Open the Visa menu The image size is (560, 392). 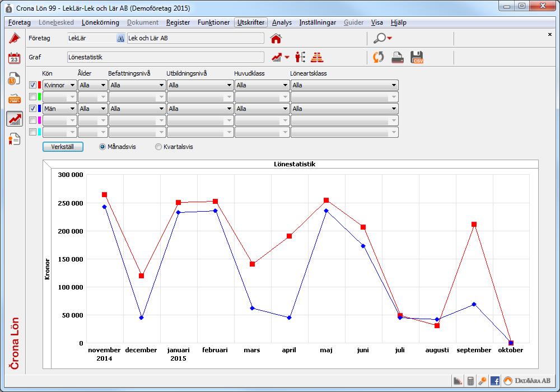tap(377, 22)
